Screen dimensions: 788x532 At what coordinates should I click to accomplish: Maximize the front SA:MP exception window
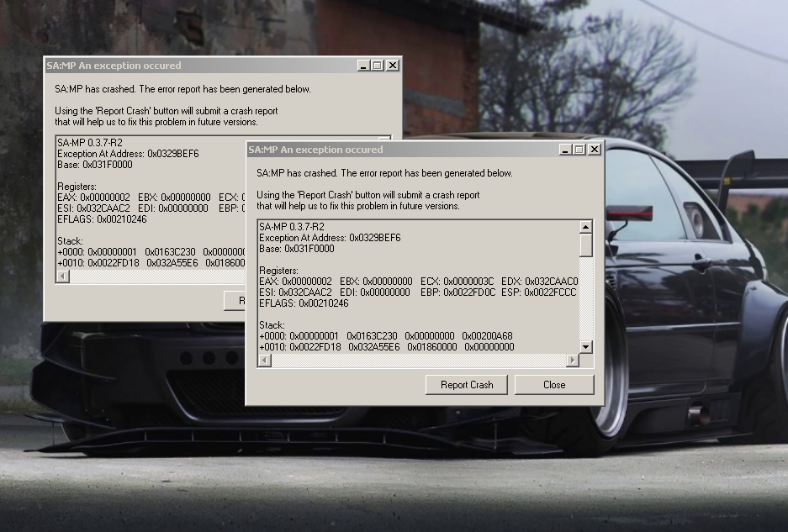coord(579,150)
